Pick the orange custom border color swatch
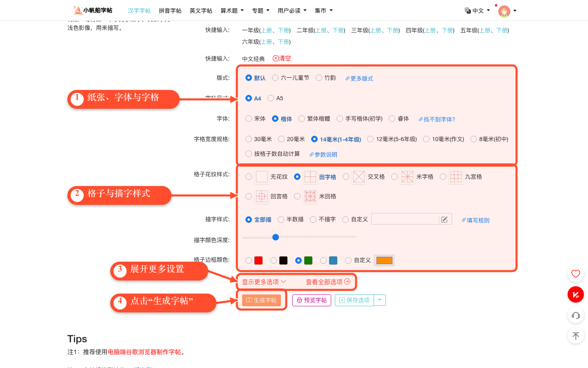This screenshot has height=368, width=588. pos(384,260)
